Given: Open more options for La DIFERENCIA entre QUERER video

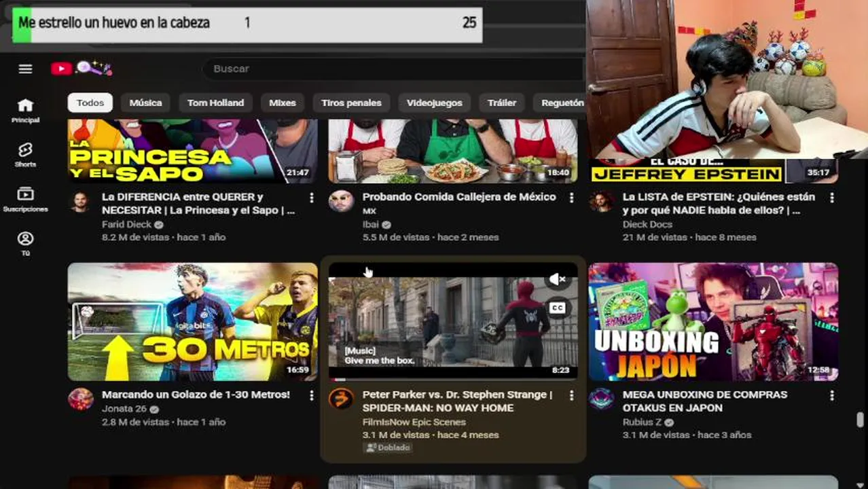Looking at the screenshot, I should pyautogui.click(x=311, y=198).
